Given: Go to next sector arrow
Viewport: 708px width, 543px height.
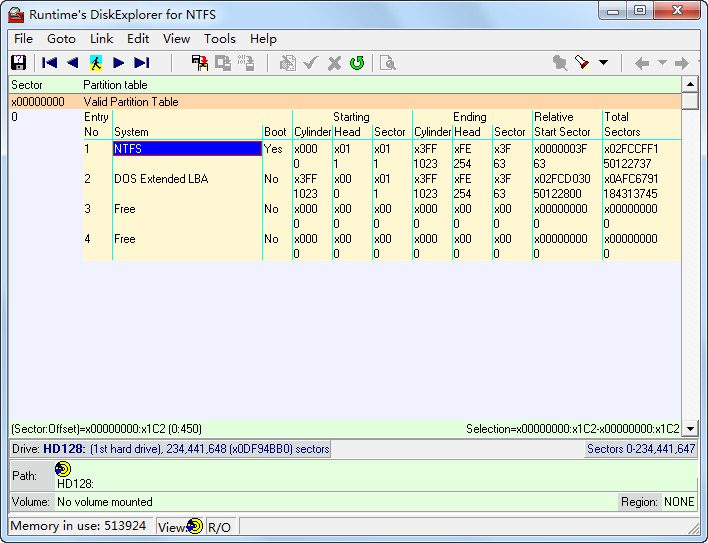Looking at the screenshot, I should click(x=119, y=63).
